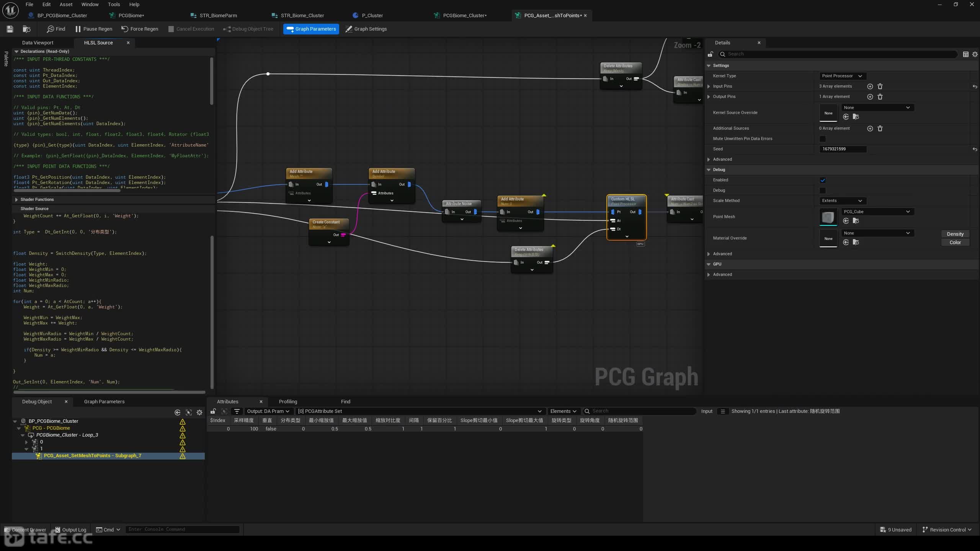Click Force Regen in the toolbar
The width and height of the screenshot is (980, 551).
tap(140, 29)
